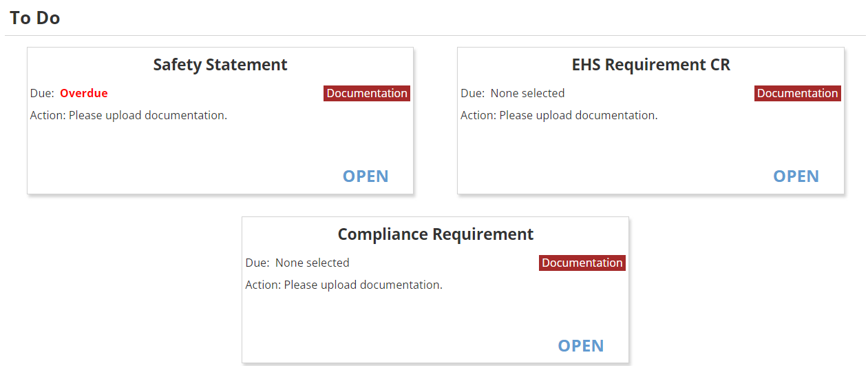
Task: Open the EHS Requirement CR task
Action: pos(796,176)
